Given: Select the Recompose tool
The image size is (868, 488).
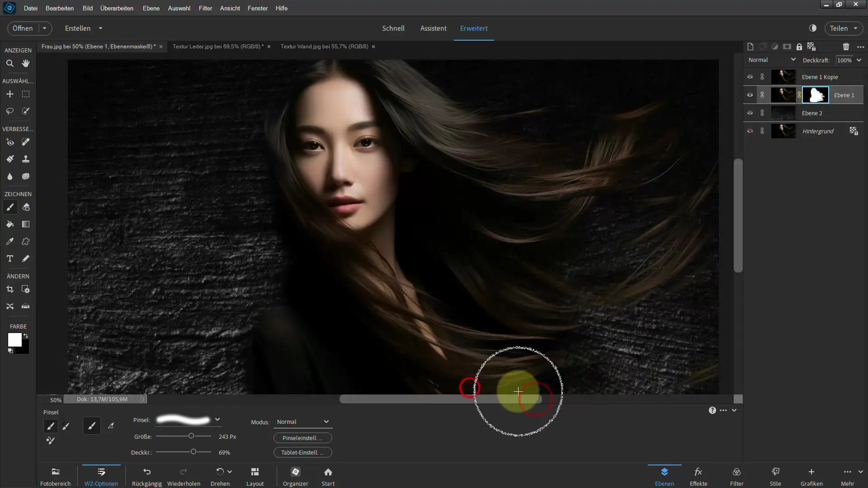Looking at the screenshot, I should 26,289.
